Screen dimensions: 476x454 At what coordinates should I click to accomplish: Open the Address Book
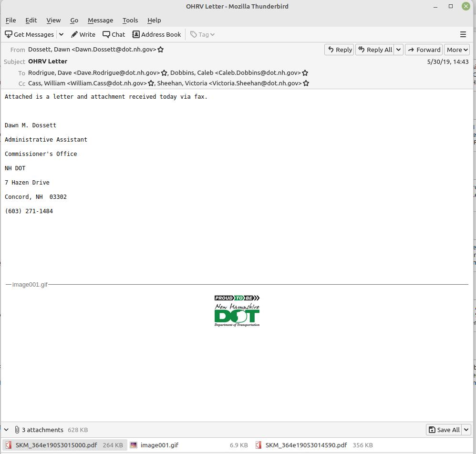pos(156,34)
